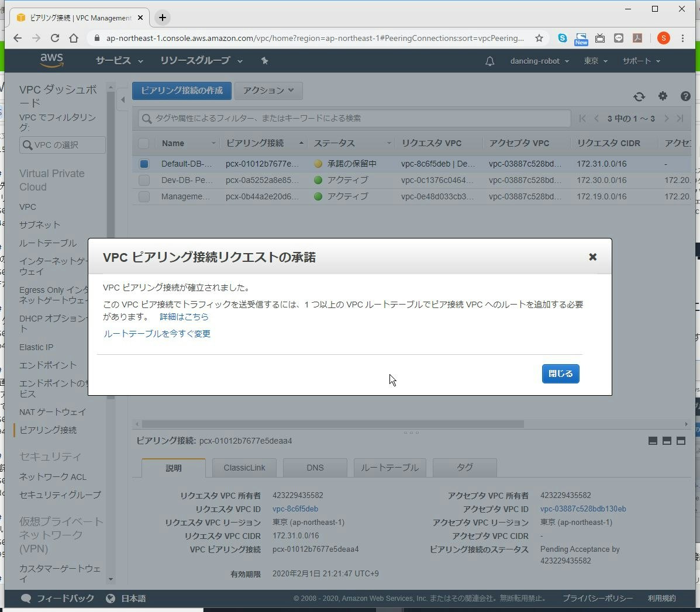Screen dimensions: 700x612
Task: Click the browser home icon
Action: (74, 39)
